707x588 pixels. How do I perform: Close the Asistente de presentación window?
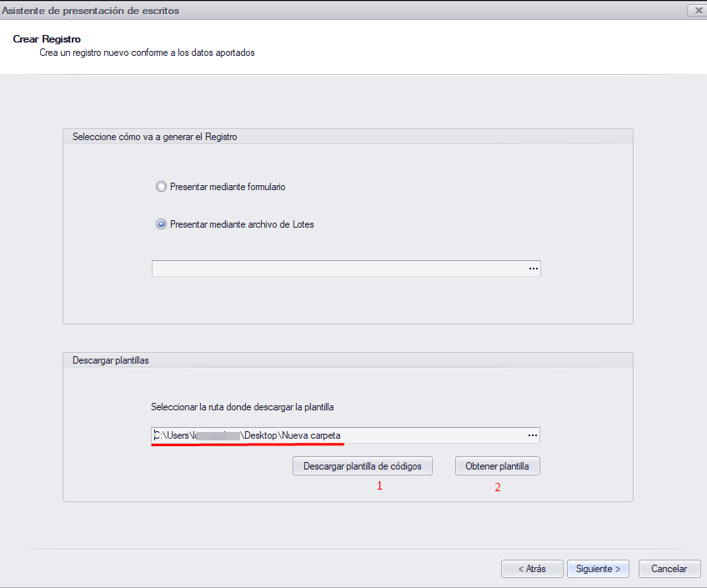(x=696, y=10)
